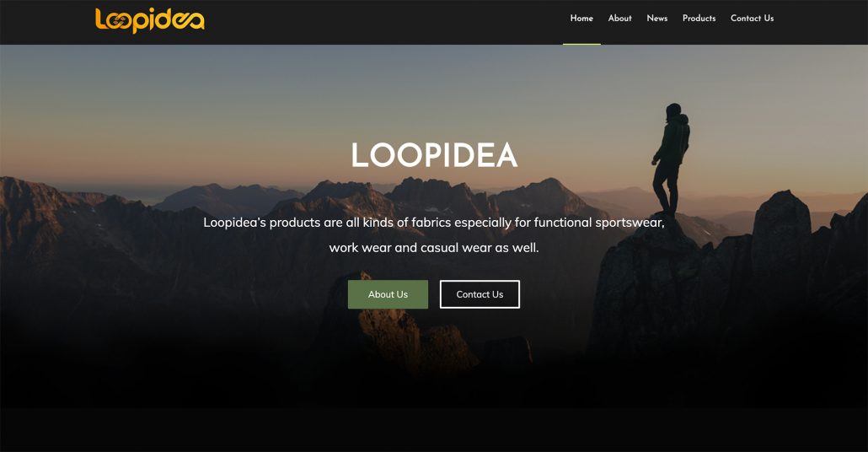Click the letter 'p' in the logo
Image resolution: width=868 pixels, height=452 pixels.
pos(142,24)
